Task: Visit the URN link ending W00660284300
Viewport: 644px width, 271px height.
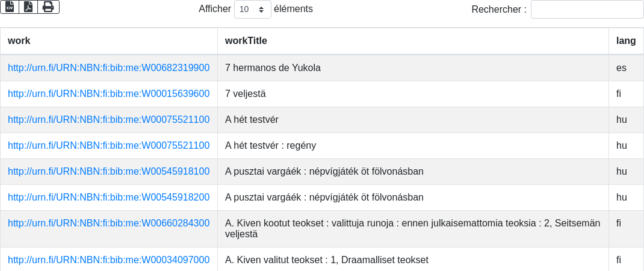Action: 109,223
